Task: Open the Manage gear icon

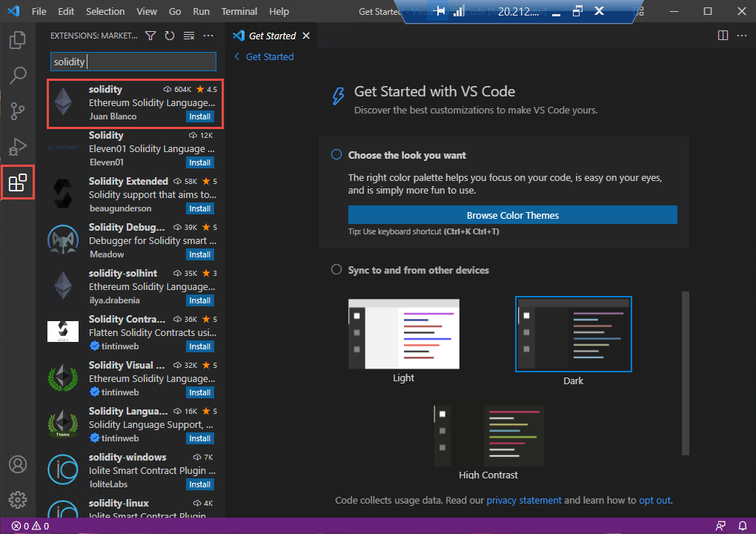Action: click(18, 499)
